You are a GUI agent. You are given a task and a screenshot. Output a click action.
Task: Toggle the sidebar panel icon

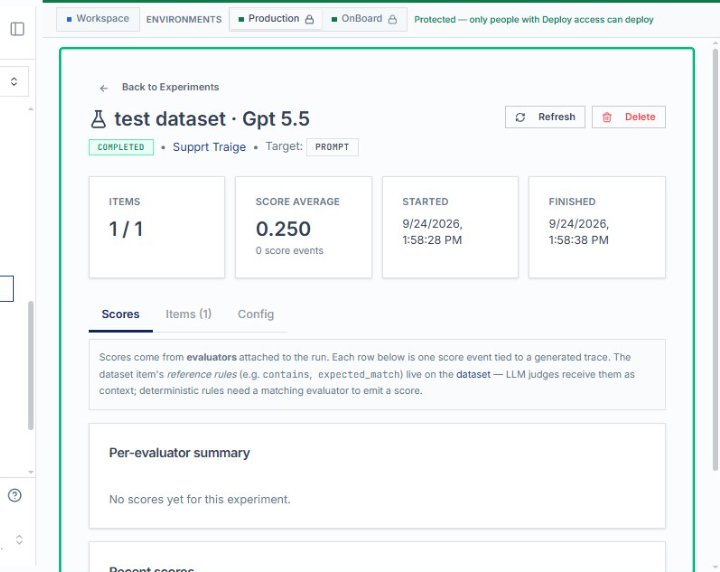pyautogui.click(x=17, y=29)
